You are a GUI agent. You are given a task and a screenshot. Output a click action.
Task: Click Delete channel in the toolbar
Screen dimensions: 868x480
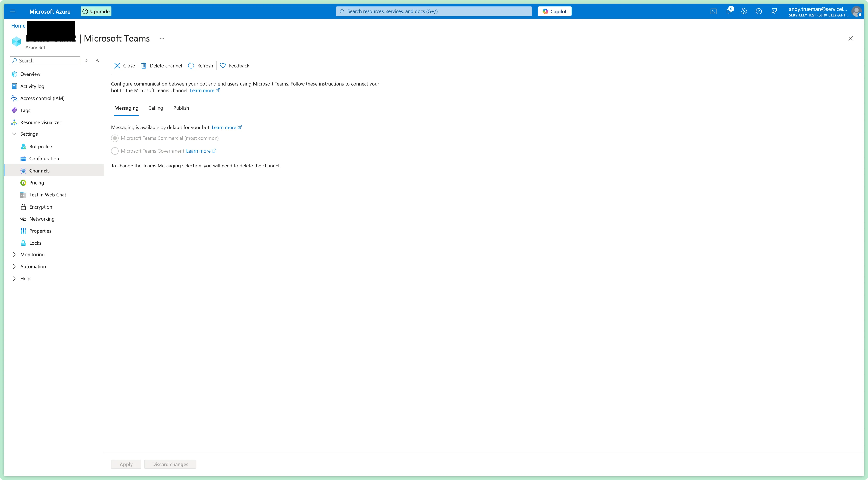[x=161, y=66]
